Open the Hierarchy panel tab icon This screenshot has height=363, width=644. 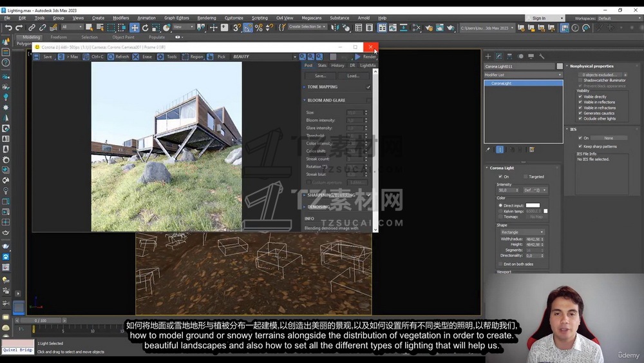point(509,56)
